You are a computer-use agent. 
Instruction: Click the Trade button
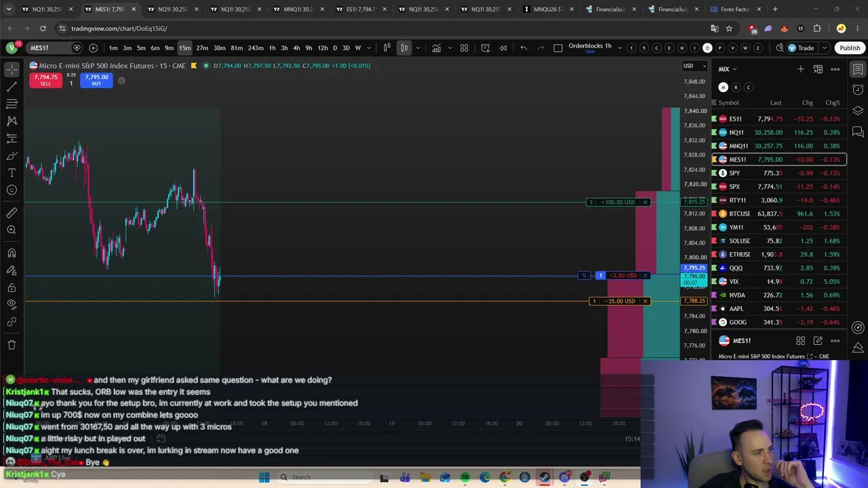802,48
